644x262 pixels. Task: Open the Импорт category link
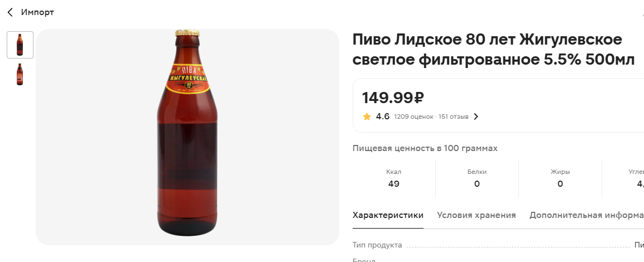coord(37,12)
